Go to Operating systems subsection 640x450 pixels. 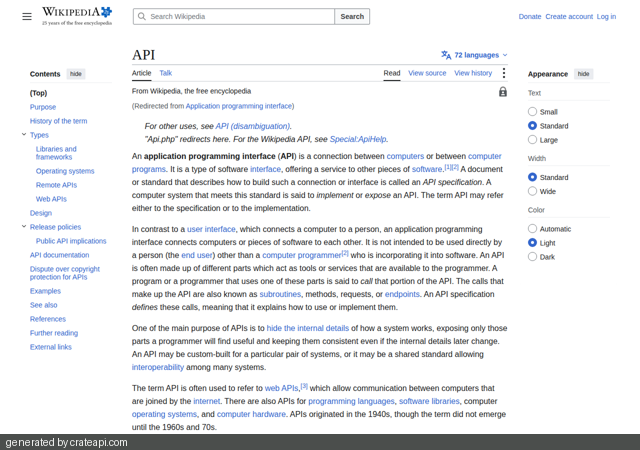[65, 171]
